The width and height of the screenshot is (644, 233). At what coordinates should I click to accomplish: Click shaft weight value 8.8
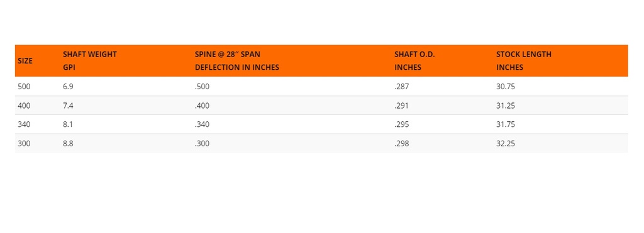point(68,144)
